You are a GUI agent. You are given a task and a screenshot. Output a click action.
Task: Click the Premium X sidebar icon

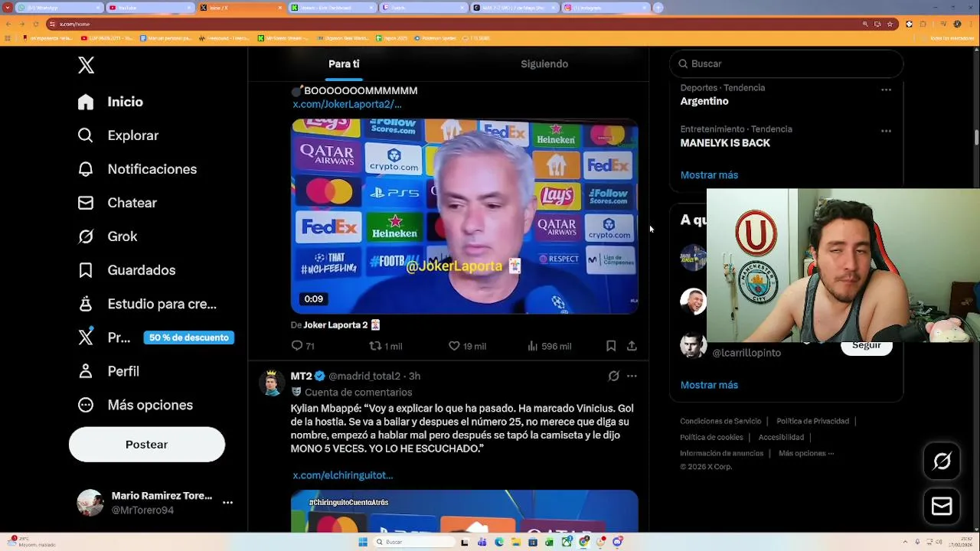[86, 337]
